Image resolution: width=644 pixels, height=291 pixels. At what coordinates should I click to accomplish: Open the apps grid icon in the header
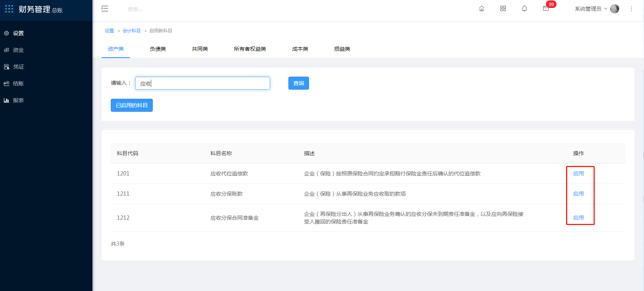coord(503,8)
